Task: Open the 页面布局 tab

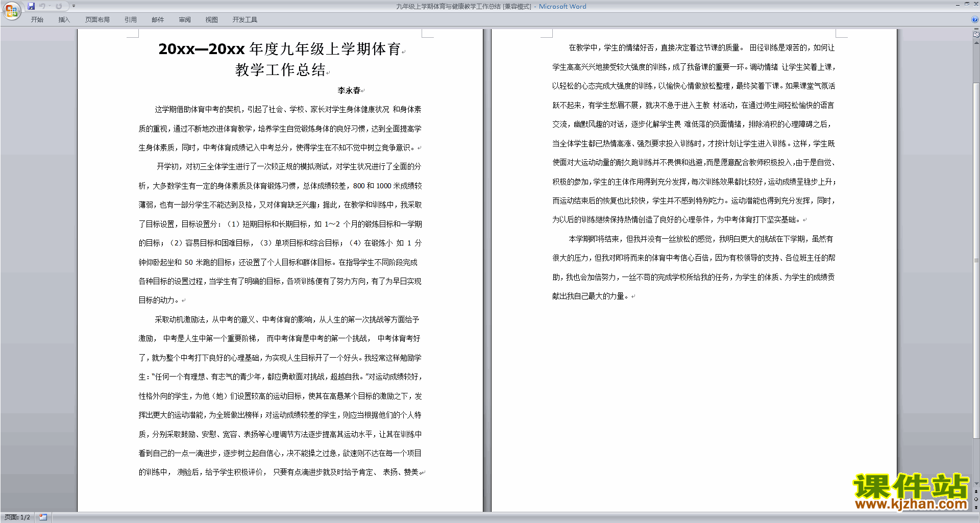Action: 97,19
